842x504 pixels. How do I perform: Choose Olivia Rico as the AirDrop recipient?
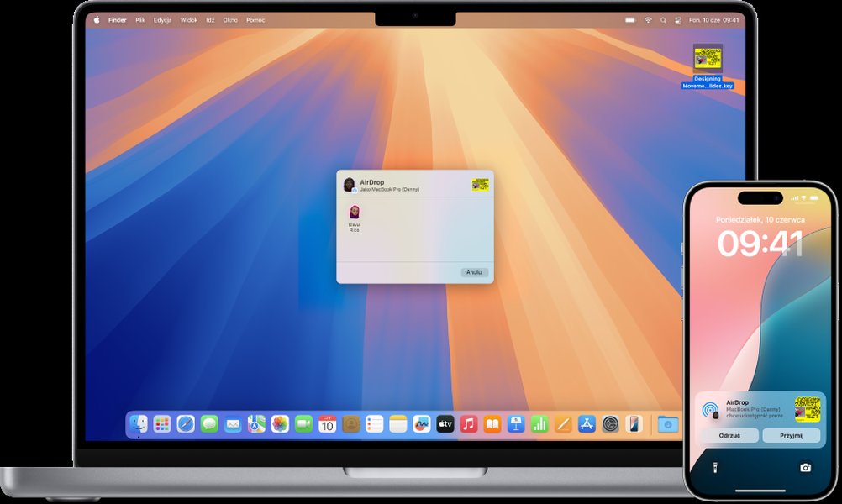(x=355, y=218)
